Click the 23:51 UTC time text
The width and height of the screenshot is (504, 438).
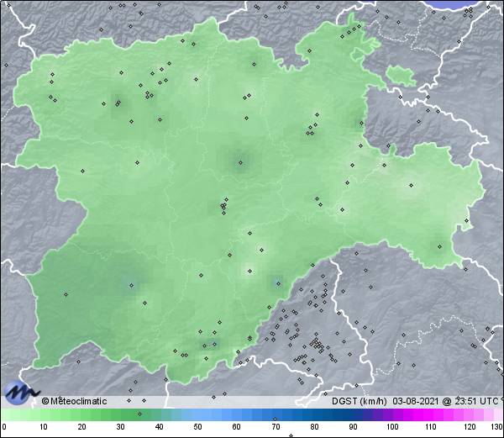click(x=476, y=401)
